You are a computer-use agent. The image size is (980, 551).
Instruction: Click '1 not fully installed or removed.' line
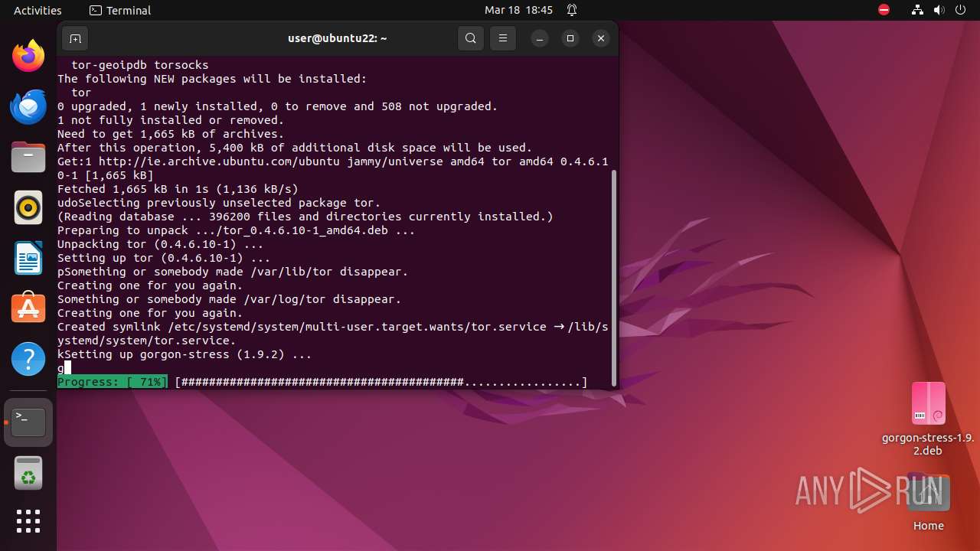pyautogui.click(x=171, y=120)
